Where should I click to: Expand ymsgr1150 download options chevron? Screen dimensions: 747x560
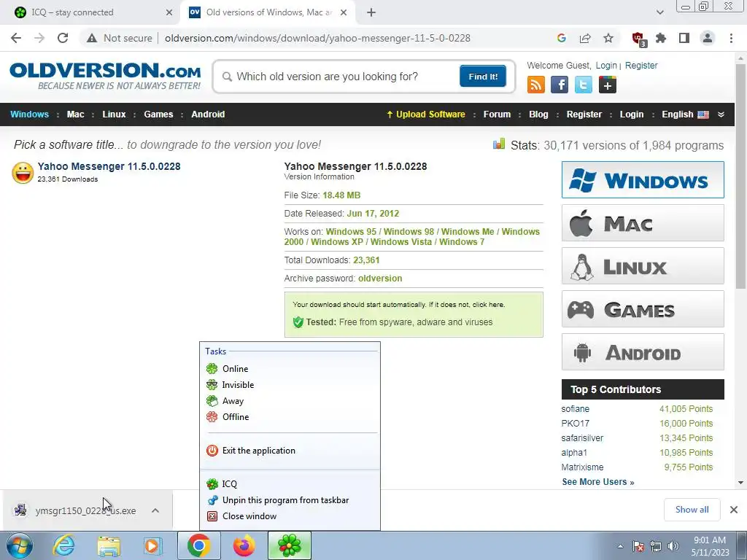point(155,510)
